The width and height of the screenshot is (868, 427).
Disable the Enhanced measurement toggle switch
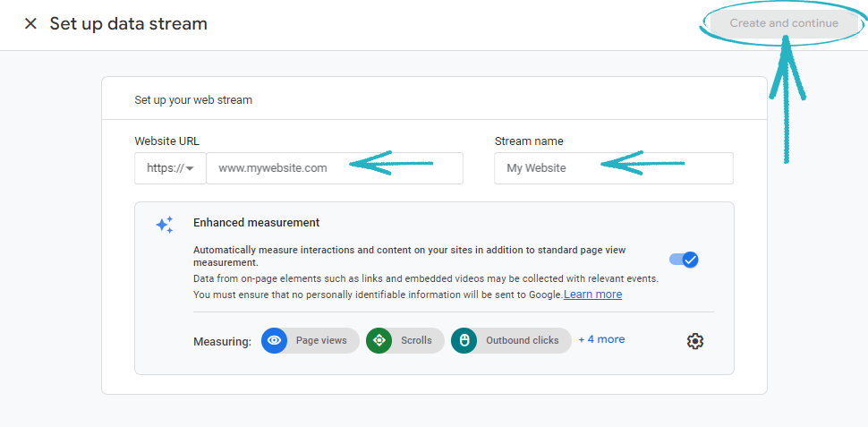pos(685,260)
